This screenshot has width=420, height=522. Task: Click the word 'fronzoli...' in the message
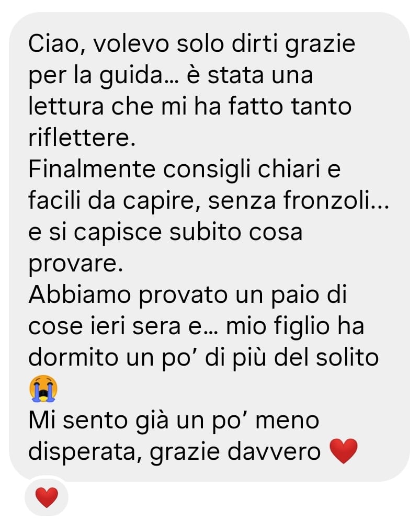[336, 200]
